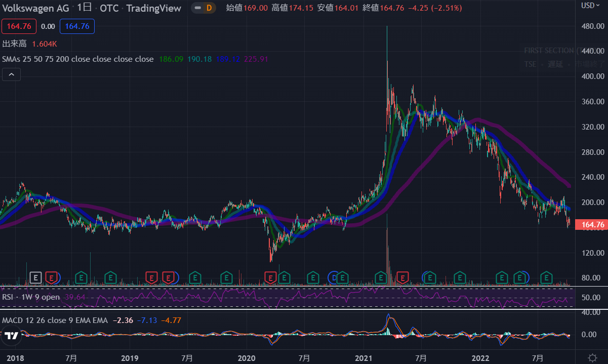This screenshot has height=364, width=608.
Task: Click the MACD value −2.36
Action: coord(122,320)
